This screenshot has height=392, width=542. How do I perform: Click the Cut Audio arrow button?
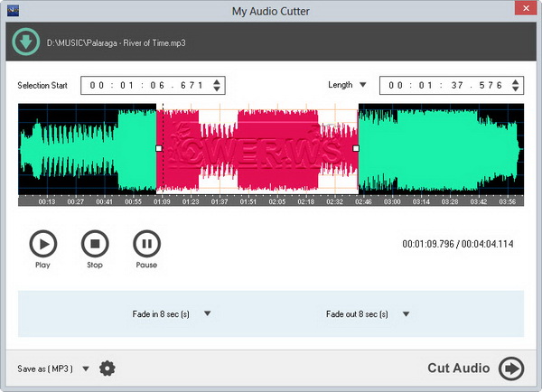tap(511, 368)
